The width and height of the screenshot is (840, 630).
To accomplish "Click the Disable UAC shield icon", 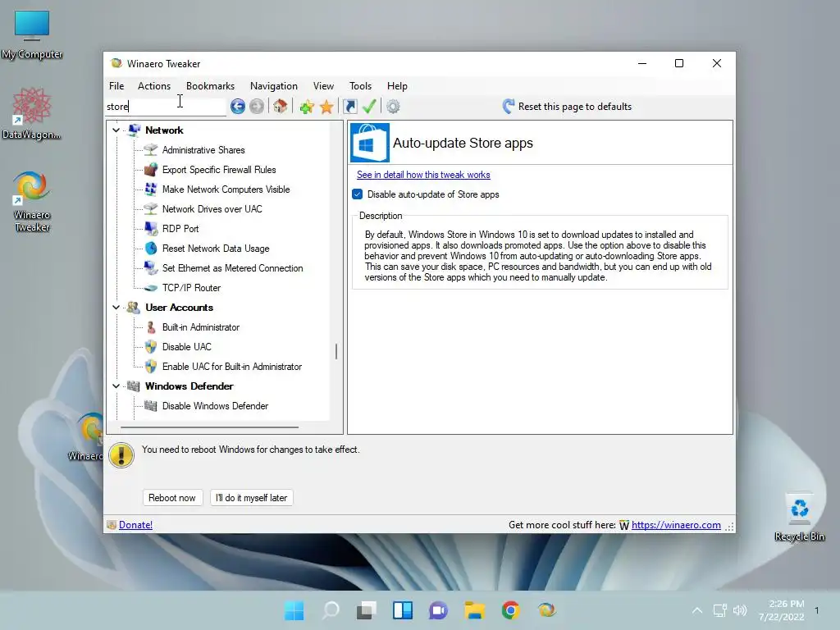I will pyautogui.click(x=151, y=347).
